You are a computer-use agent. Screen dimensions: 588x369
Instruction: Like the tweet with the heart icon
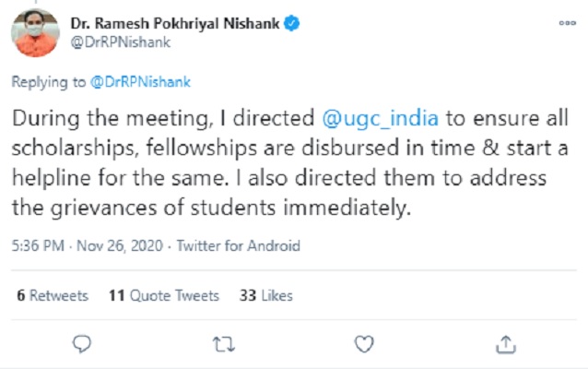click(x=366, y=344)
